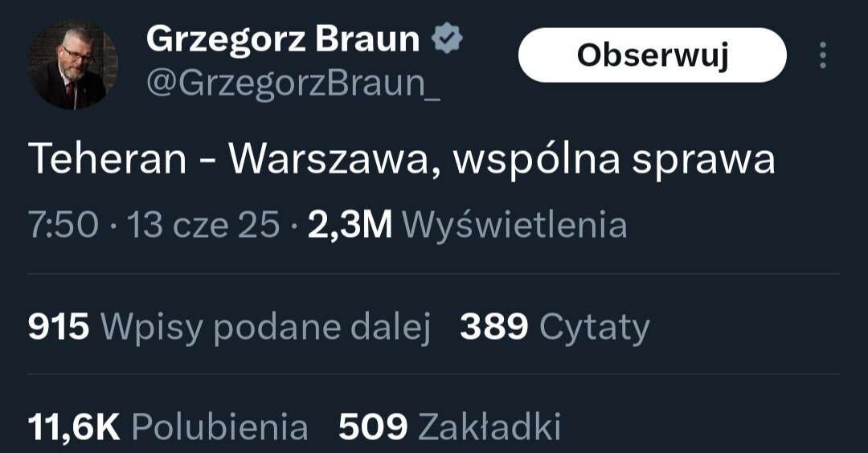The height and width of the screenshot is (453, 868).
Task: Click the 13 cze 25 date
Action: (x=203, y=225)
